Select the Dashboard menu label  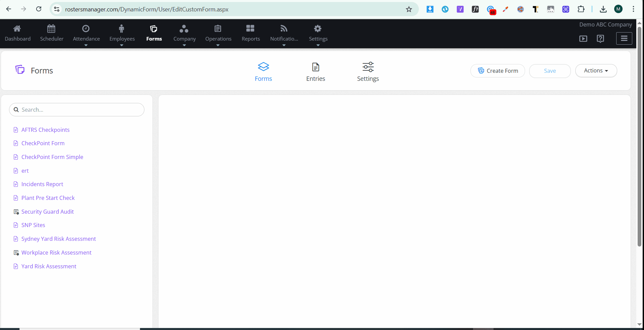pyautogui.click(x=18, y=39)
